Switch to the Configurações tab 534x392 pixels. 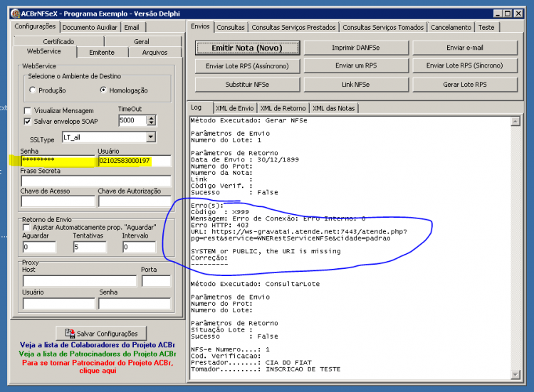click(35, 26)
